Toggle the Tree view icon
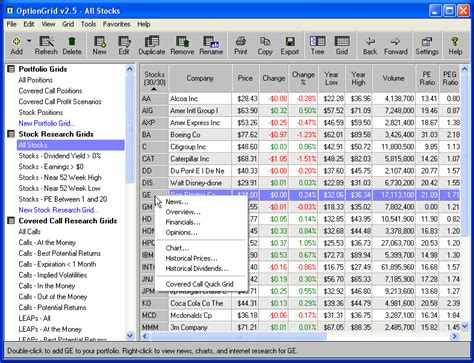Screen dimensions: 474x363 [317, 41]
